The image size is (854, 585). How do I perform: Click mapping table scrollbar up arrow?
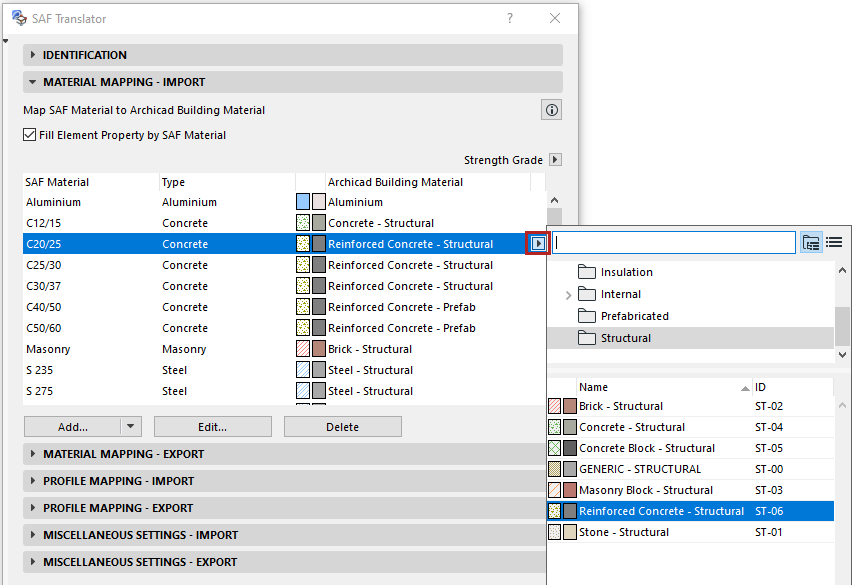554,200
